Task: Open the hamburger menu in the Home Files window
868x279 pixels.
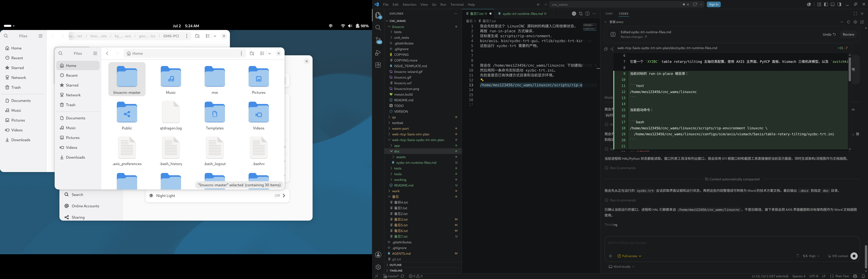Action: pyautogui.click(x=95, y=53)
